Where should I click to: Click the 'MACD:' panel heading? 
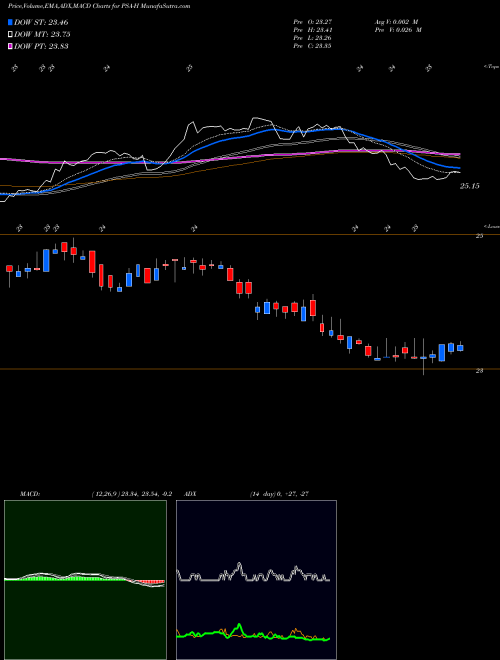(30, 494)
